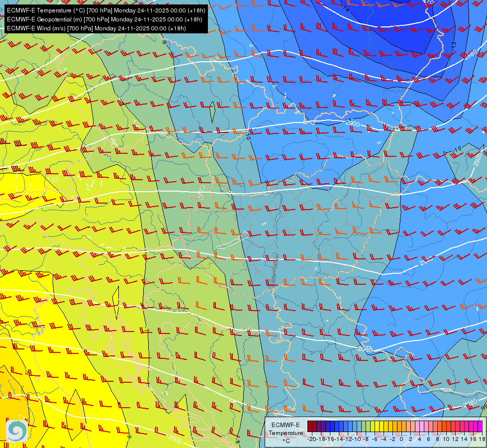Click the ECMWF logo icon in the corner
Screen dimensions: 487x448
[x=17, y=431]
